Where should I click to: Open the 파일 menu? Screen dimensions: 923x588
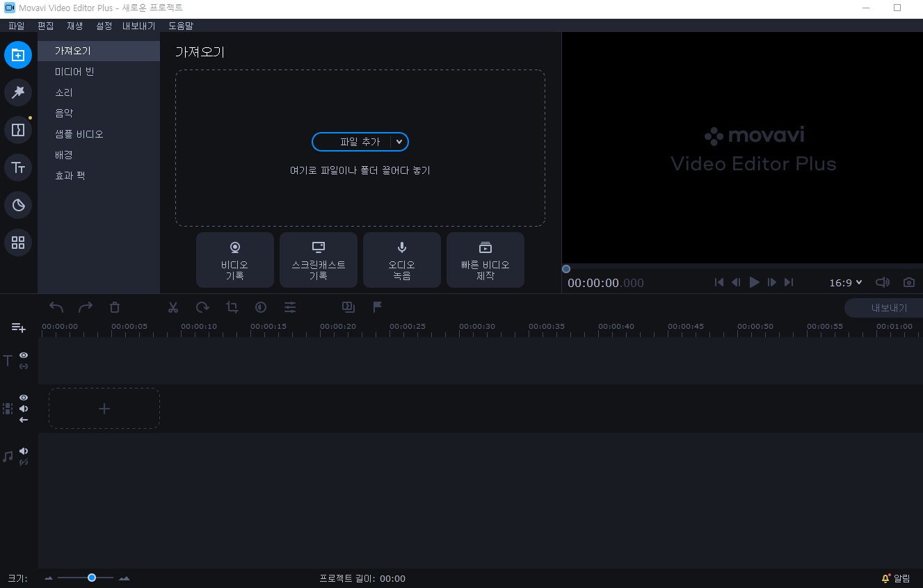pos(16,26)
